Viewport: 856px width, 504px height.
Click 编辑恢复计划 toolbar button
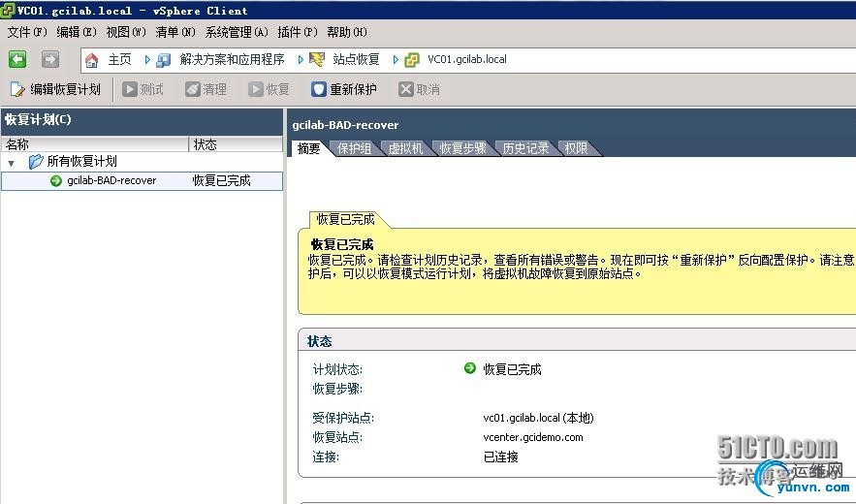pyautogui.click(x=55, y=89)
